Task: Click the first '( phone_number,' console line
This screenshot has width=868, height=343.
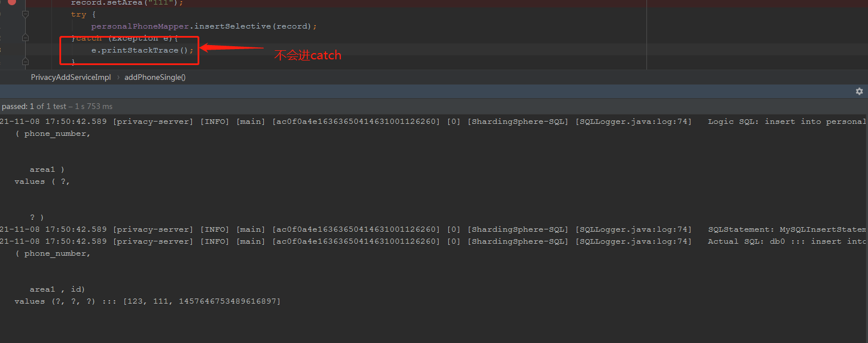Action: point(53,134)
